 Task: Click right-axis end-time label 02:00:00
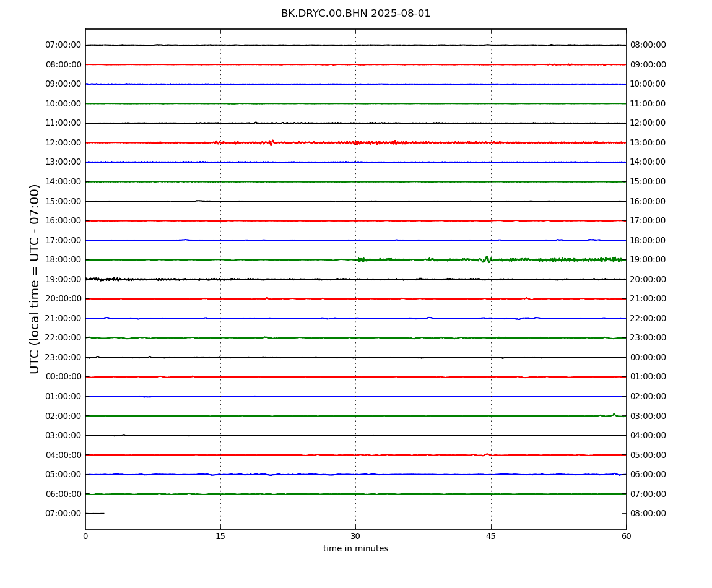(648, 396)
